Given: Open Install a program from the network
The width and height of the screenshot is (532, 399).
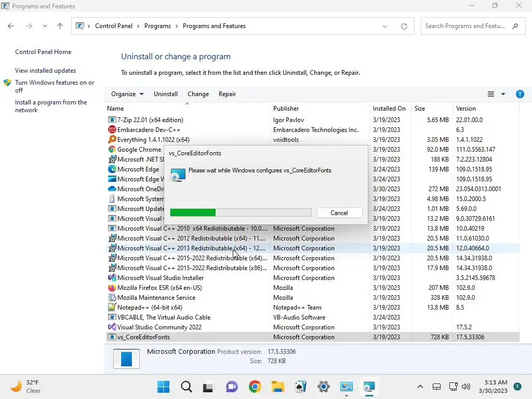Looking at the screenshot, I should (51, 106).
